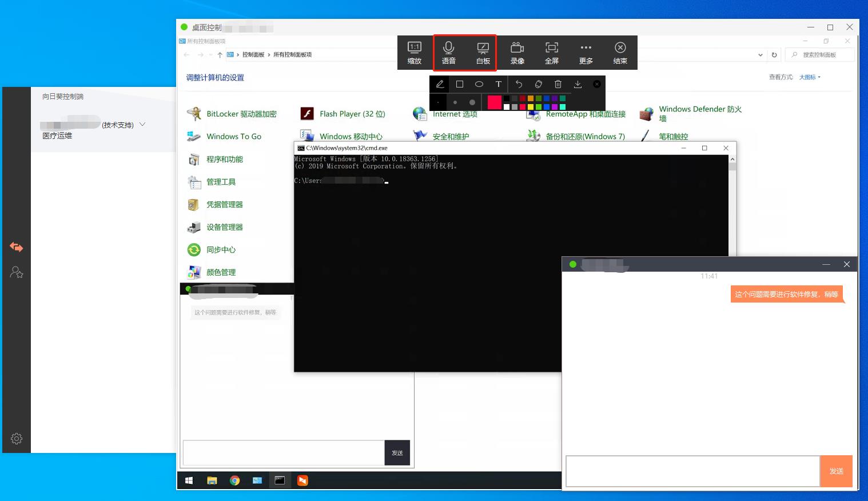This screenshot has height=501, width=868.
Task: Select the ellipse drawing tool
Action: click(479, 84)
